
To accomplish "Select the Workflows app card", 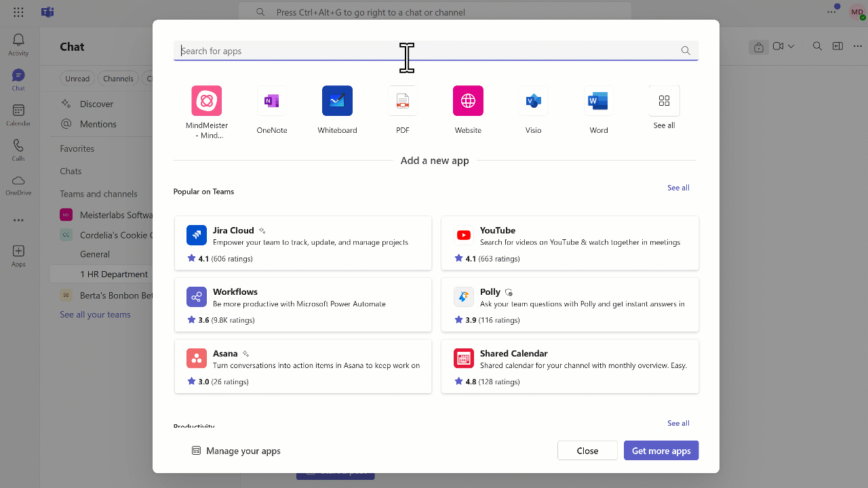I will (303, 304).
